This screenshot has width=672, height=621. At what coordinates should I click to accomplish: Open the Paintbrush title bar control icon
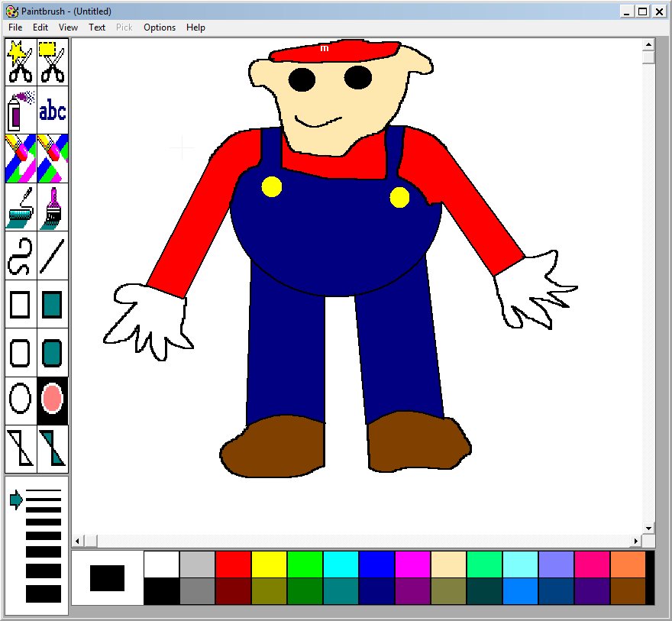pyautogui.click(x=12, y=11)
